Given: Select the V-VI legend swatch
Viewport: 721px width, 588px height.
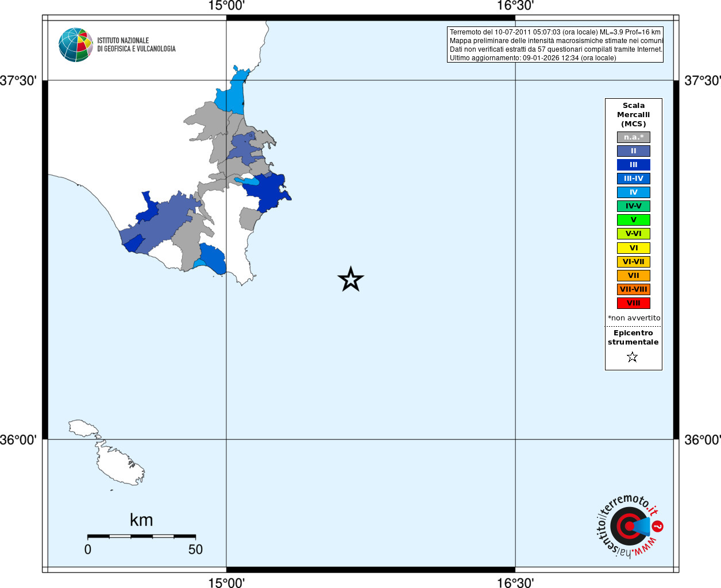Looking at the screenshot, I should pyautogui.click(x=634, y=234).
